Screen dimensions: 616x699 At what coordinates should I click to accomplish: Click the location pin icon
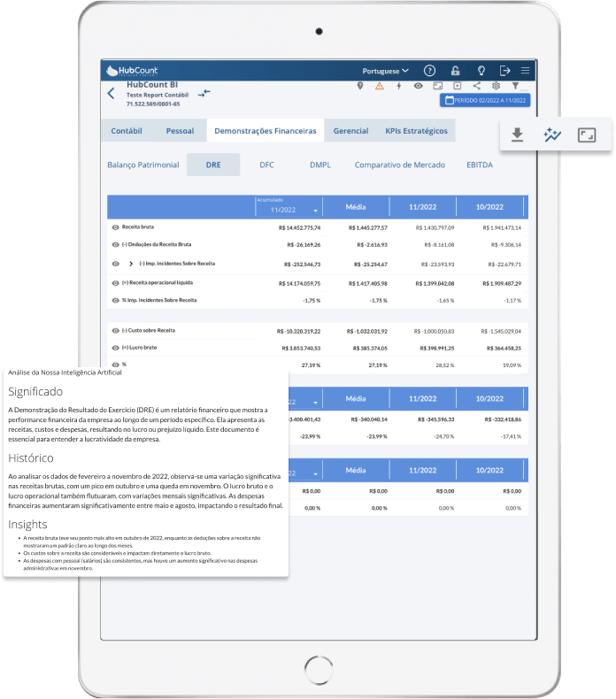(360, 86)
